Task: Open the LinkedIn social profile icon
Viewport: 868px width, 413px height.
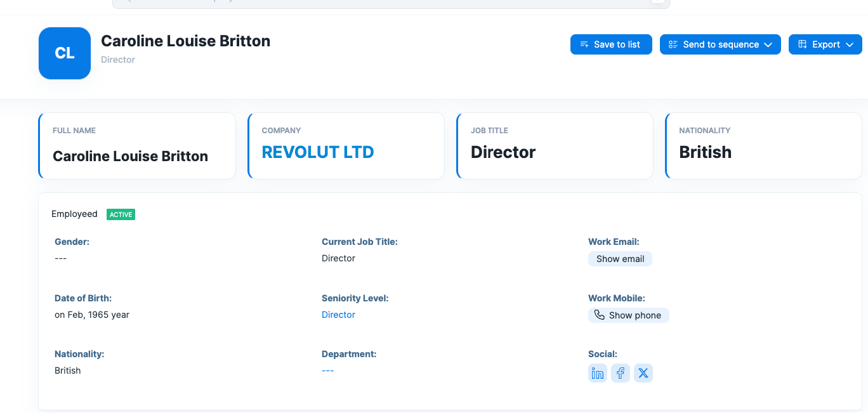Action: click(x=598, y=373)
